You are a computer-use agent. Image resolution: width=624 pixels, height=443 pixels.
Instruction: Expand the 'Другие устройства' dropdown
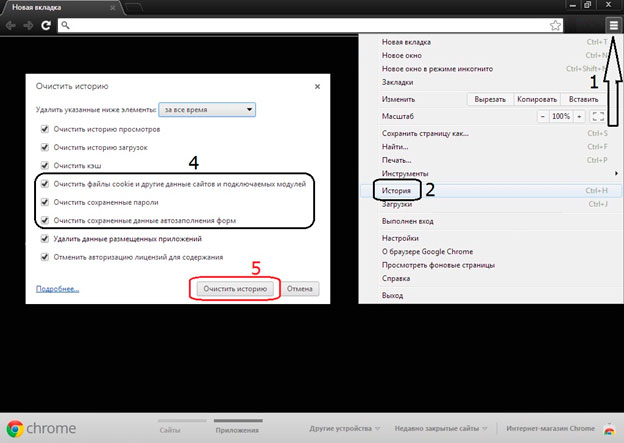(345, 428)
